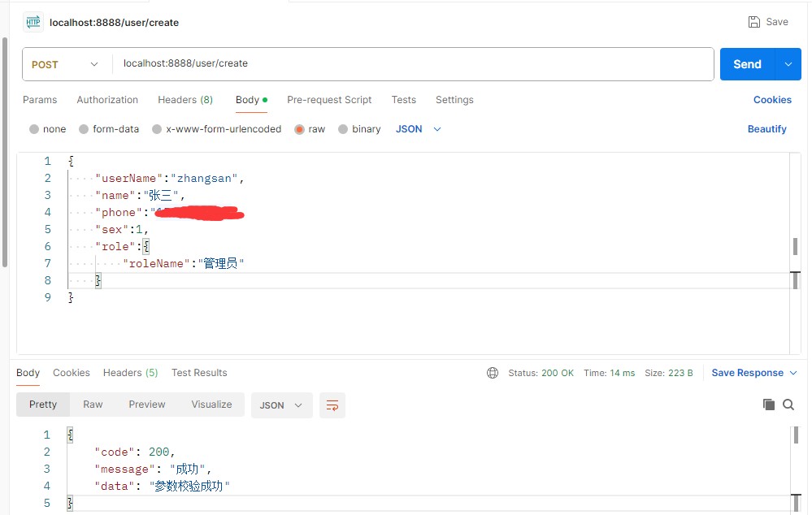
Task: Select the Pretty response view
Action: [43, 405]
